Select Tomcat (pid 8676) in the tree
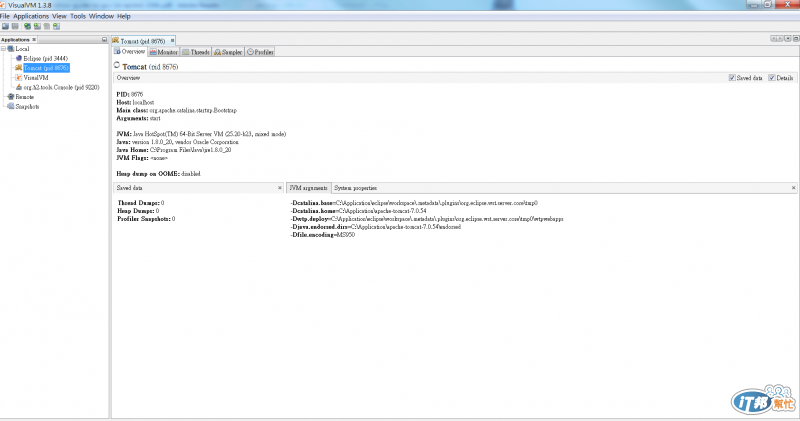Screen dimensions: 800x421 [46, 68]
